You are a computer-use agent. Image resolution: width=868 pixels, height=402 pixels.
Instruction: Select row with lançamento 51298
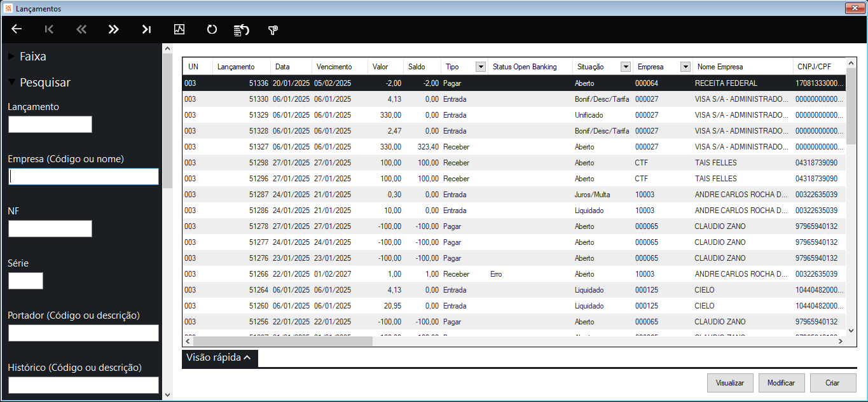coord(514,163)
